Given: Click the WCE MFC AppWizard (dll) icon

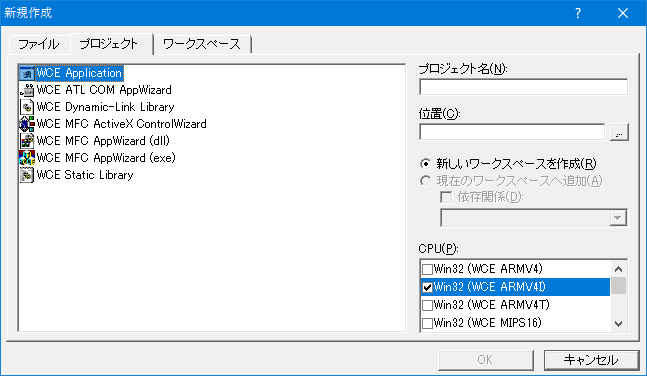Looking at the screenshot, I should pos(27,141).
